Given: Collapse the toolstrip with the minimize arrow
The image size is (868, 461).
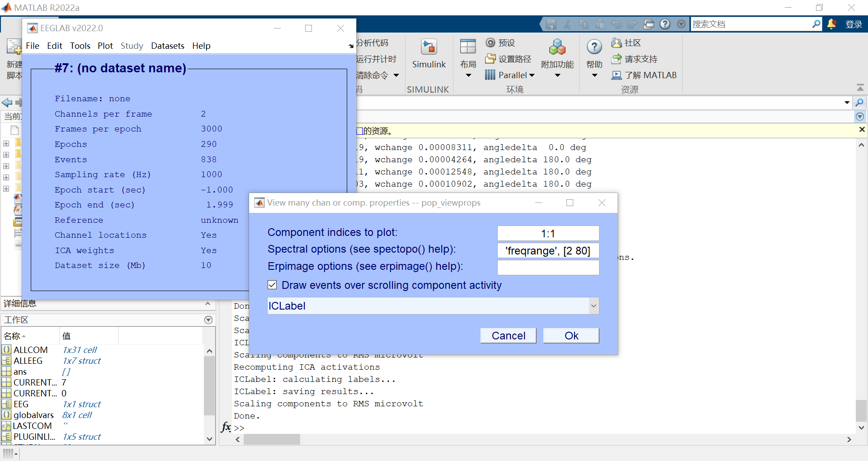Looking at the screenshot, I should [x=860, y=87].
